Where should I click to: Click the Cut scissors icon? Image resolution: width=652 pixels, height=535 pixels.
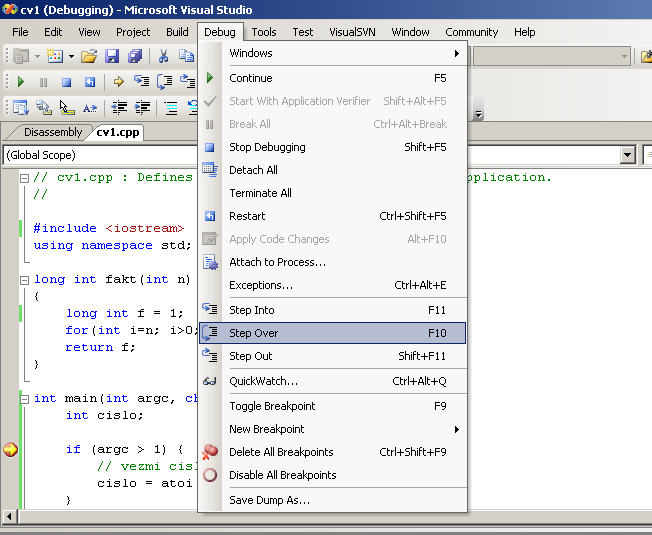[x=163, y=56]
